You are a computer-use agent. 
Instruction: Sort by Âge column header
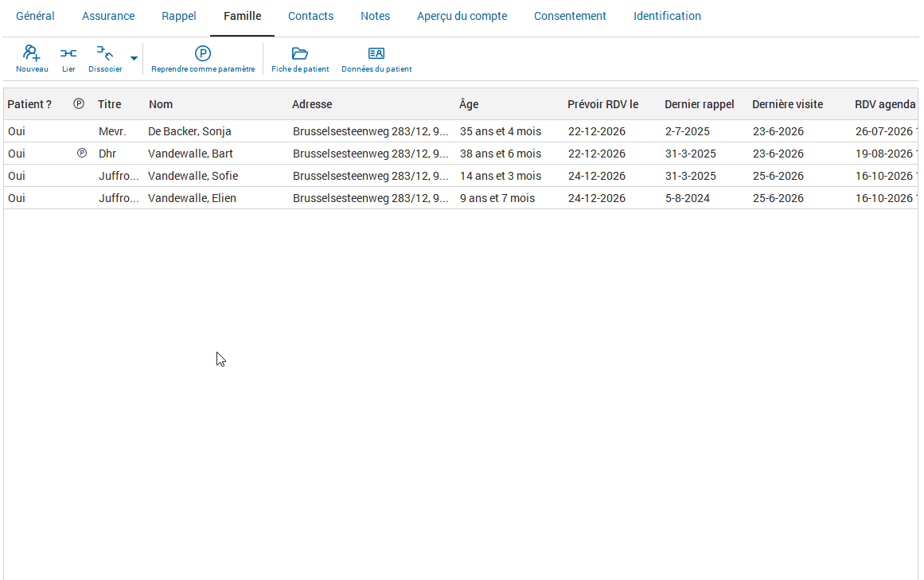pyautogui.click(x=469, y=104)
